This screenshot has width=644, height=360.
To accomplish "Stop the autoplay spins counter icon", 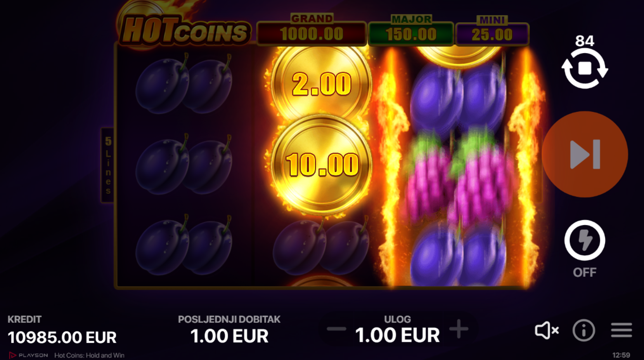I will point(585,68).
